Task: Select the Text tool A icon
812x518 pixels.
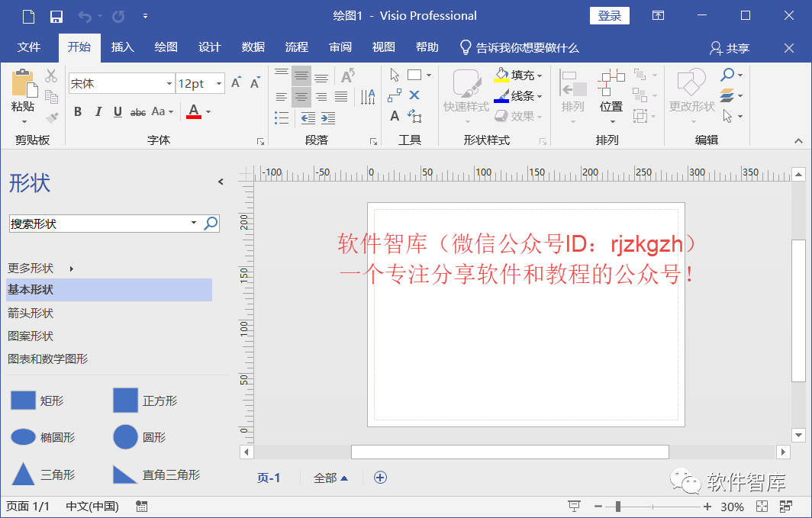Action: pyautogui.click(x=395, y=116)
